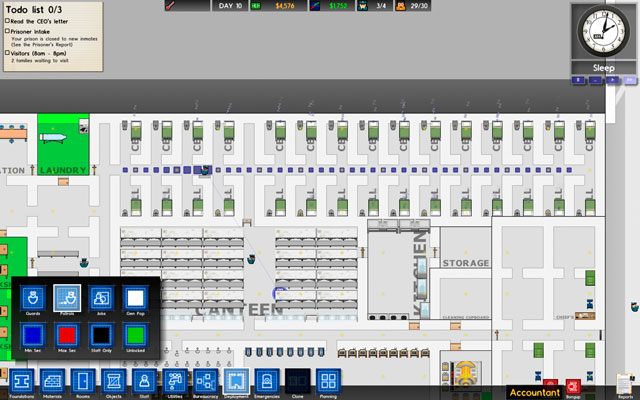Pick the green Unlocked zone swatch
The image size is (640, 400).
tap(135, 335)
